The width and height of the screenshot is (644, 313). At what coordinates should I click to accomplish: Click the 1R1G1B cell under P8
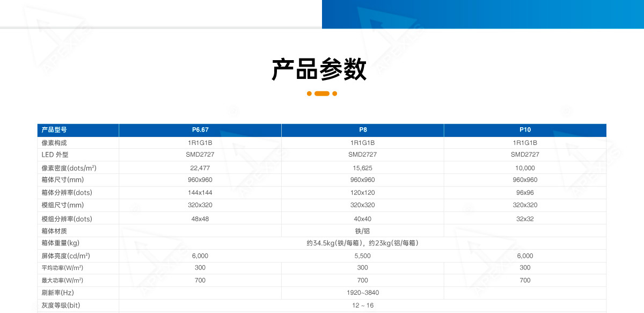[x=363, y=143]
